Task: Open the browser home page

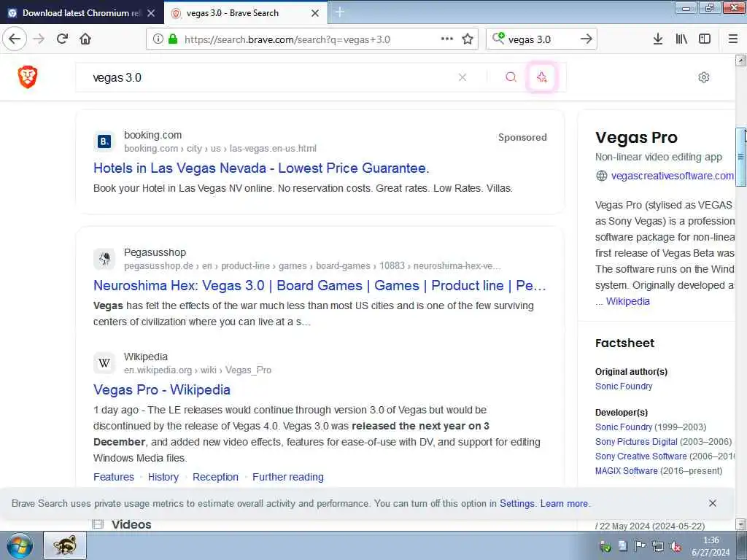Action: click(x=85, y=39)
